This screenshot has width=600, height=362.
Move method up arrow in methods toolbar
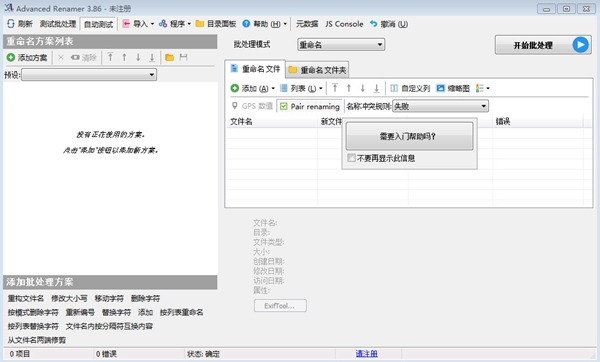pyautogui.click(x=124, y=57)
